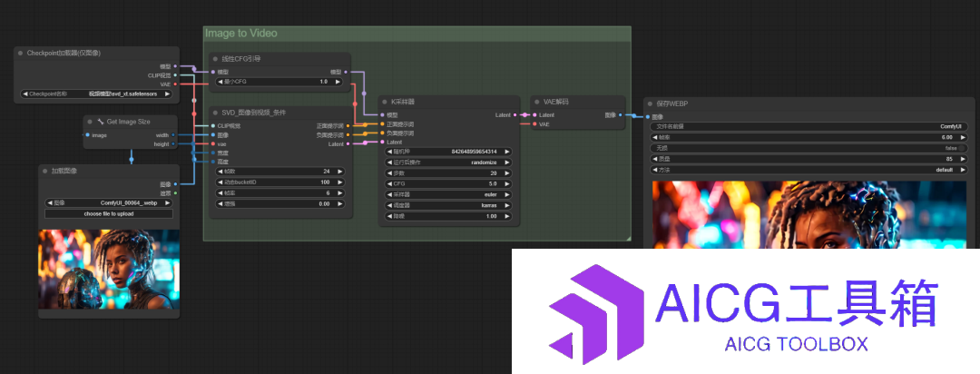Click the VAE output socket on Checkpoint加载器
The width and height of the screenshot is (980, 374).
point(175,84)
